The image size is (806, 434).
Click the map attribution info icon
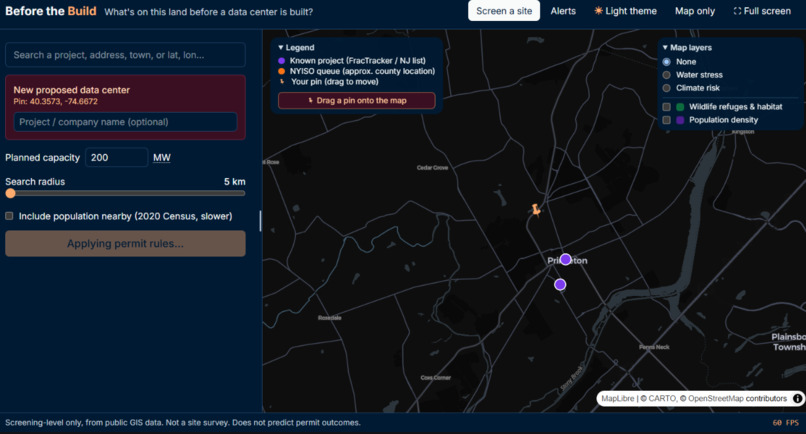[797, 399]
